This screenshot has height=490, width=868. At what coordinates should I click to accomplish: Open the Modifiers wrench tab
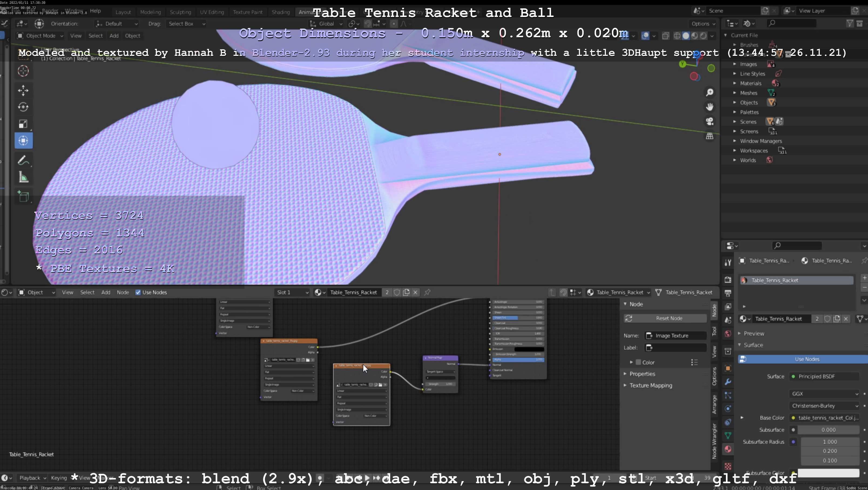[x=728, y=382]
